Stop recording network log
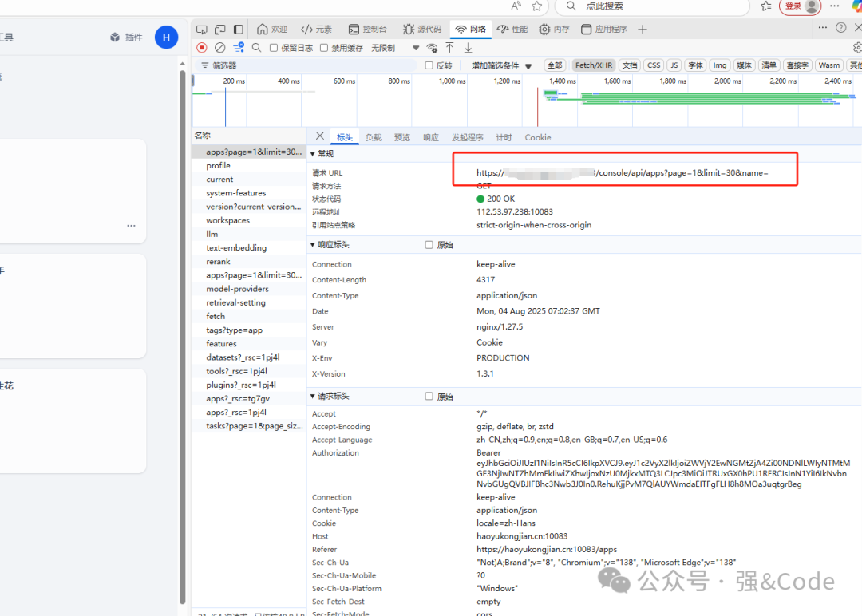The width and height of the screenshot is (862, 616). [202, 48]
